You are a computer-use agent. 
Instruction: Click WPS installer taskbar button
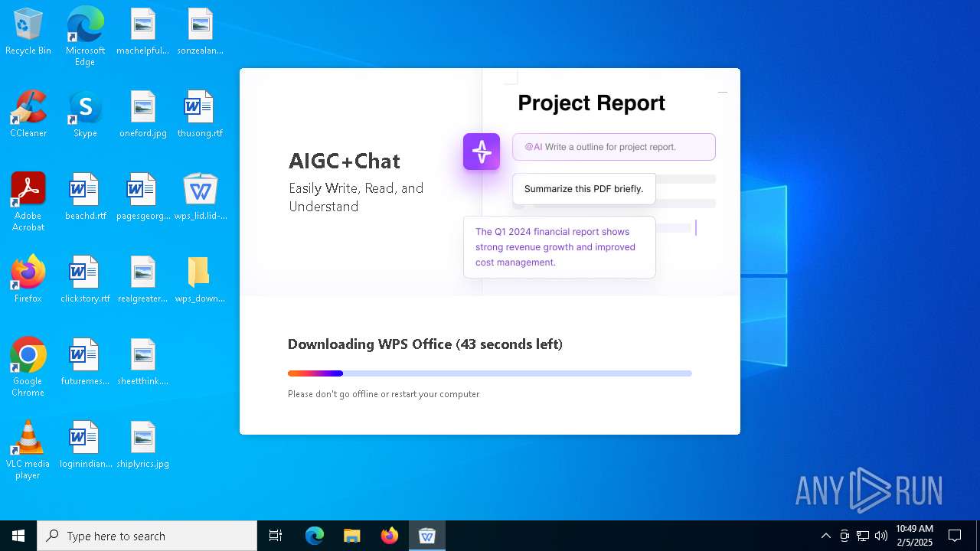coord(427,536)
